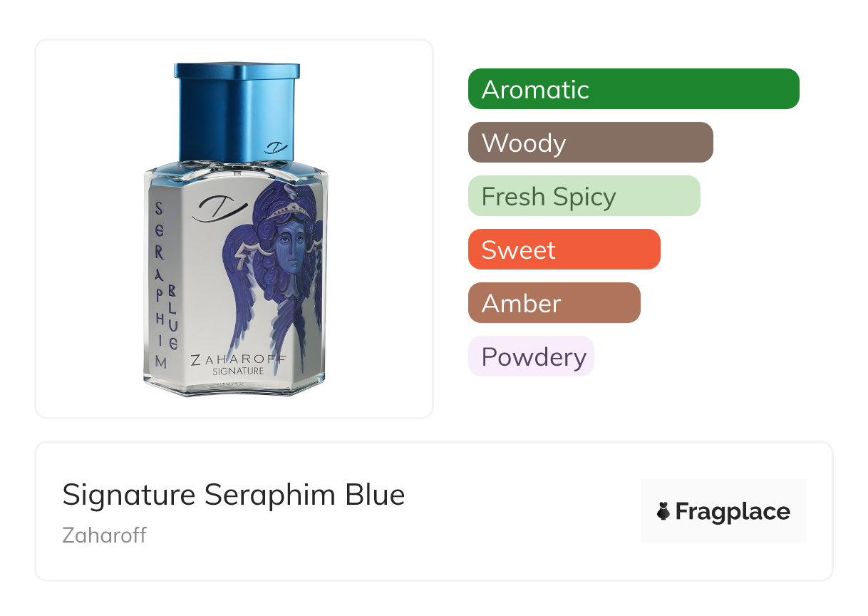Click the D monogram on the glass bottle

[x=219, y=207]
